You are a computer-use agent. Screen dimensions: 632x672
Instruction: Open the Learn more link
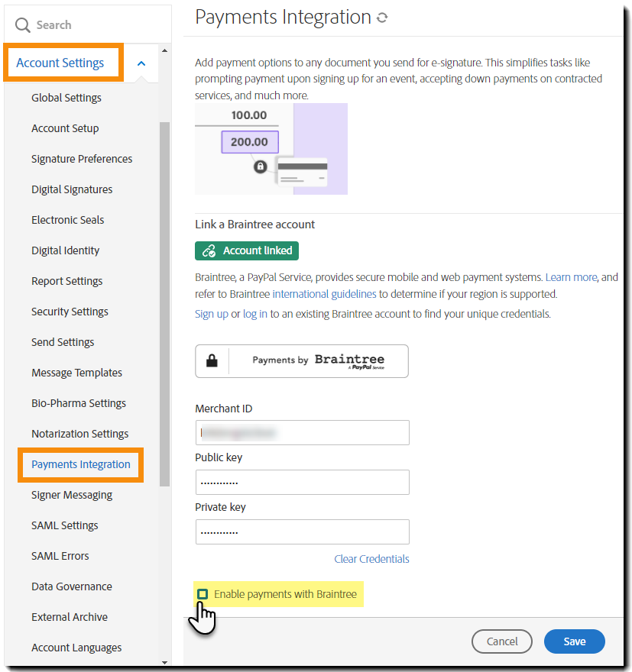click(x=572, y=277)
